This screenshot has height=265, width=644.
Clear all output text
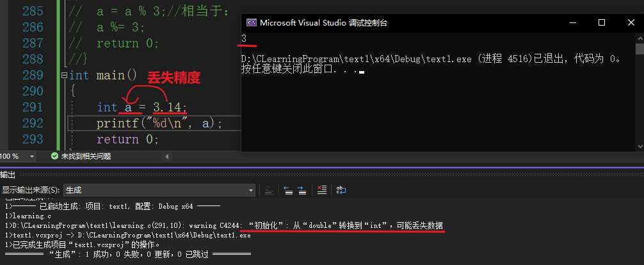(321, 190)
